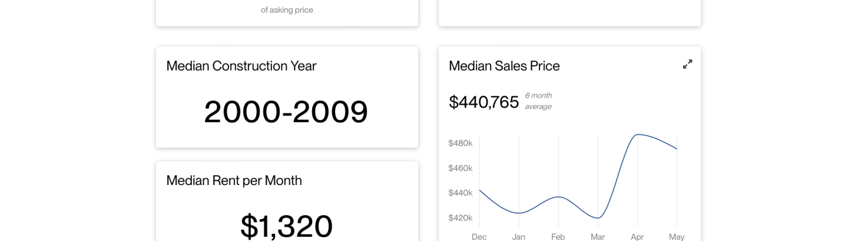Select the Mar month on chart axis
Screen dimensions: 868x241
click(597, 237)
